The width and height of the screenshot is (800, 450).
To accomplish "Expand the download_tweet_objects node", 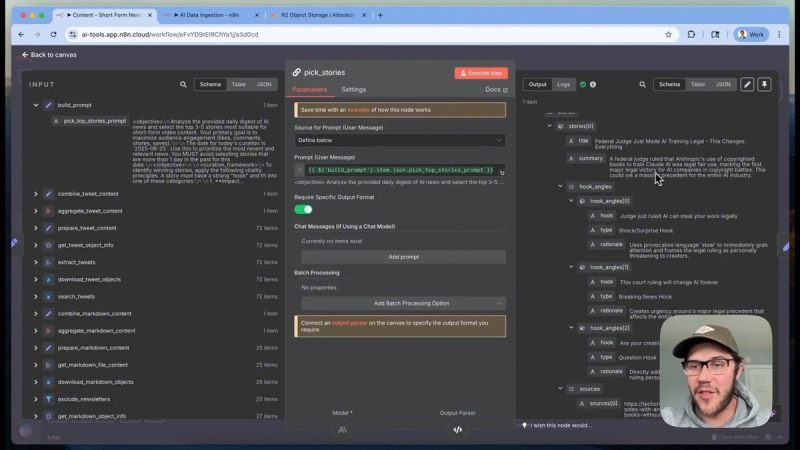I will 36,280.
